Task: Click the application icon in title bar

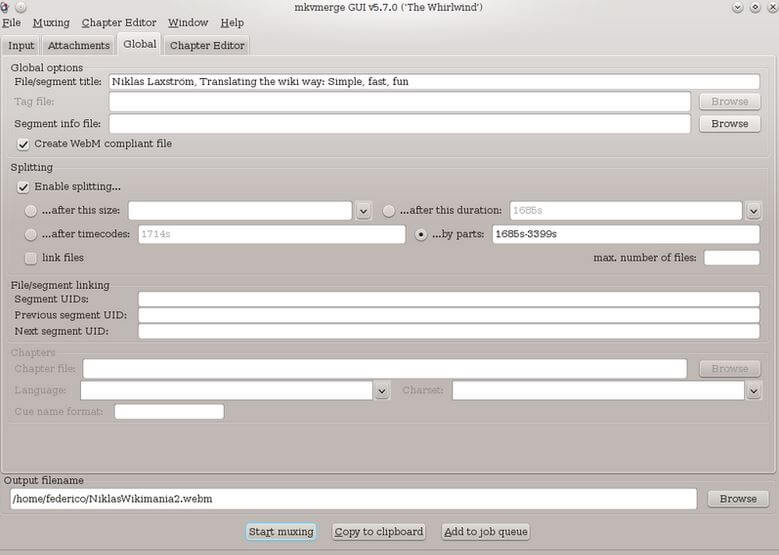Action: (x=6, y=7)
